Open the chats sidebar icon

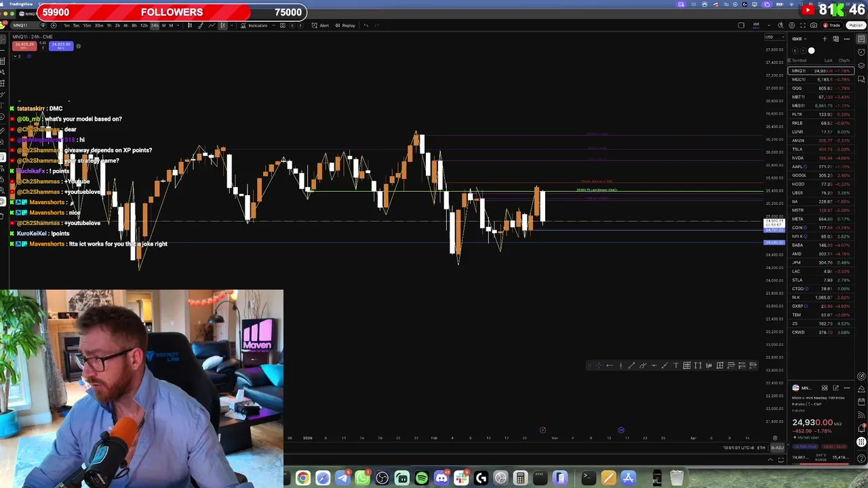[861, 79]
